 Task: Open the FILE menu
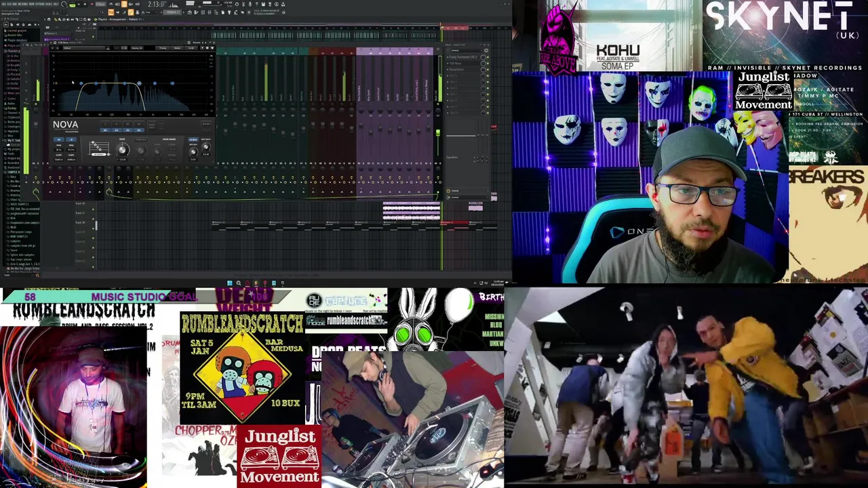click(x=3, y=4)
